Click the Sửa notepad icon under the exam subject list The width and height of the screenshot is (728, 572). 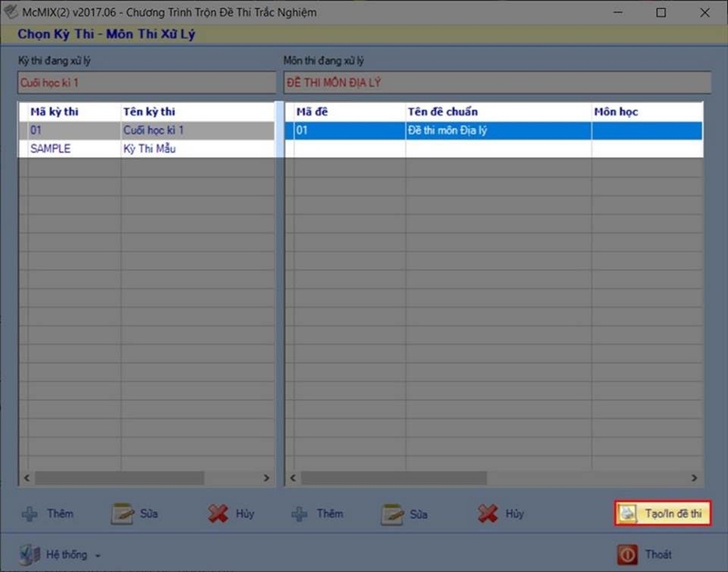pos(392,514)
